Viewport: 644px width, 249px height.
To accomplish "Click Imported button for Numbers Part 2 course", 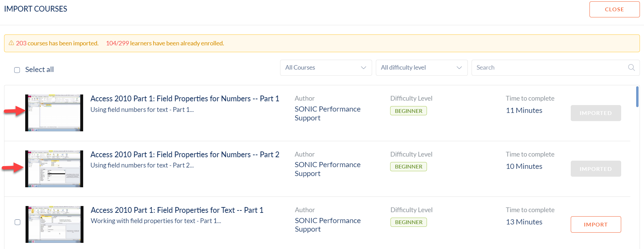I will 596,169.
